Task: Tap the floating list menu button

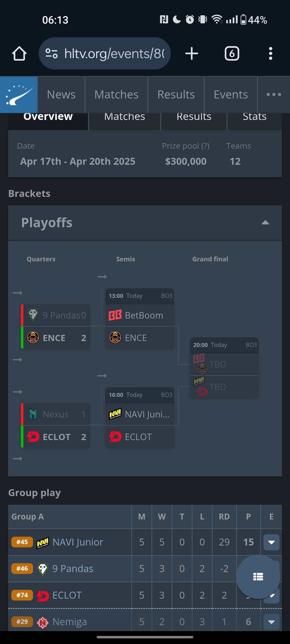Action: coord(258,577)
